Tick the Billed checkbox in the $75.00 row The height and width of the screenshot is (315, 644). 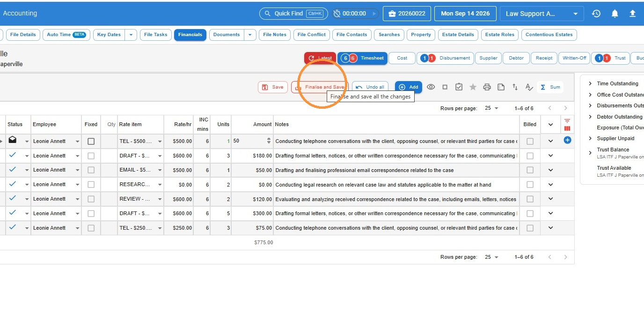tap(530, 228)
